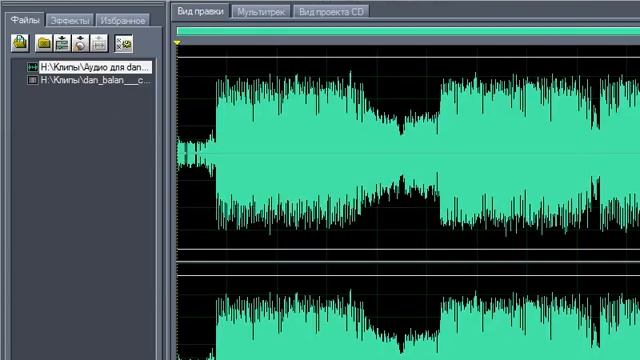Click the Import File icon

20,43
